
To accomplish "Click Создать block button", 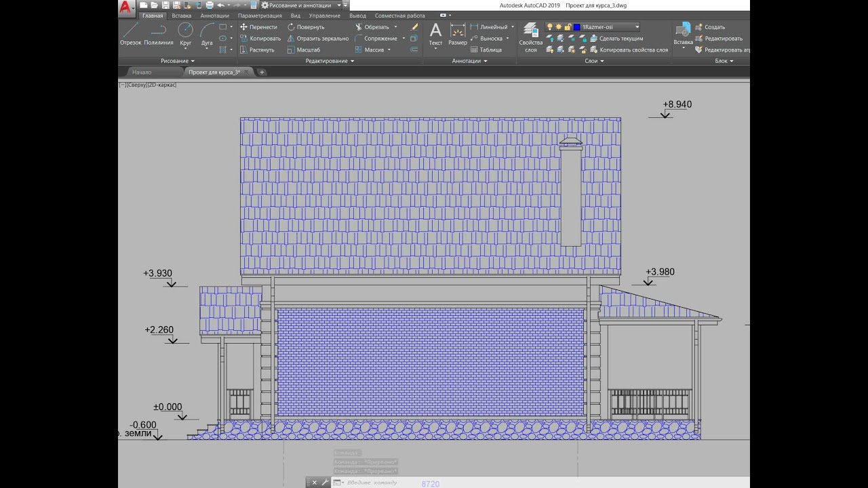I will click(x=709, y=27).
